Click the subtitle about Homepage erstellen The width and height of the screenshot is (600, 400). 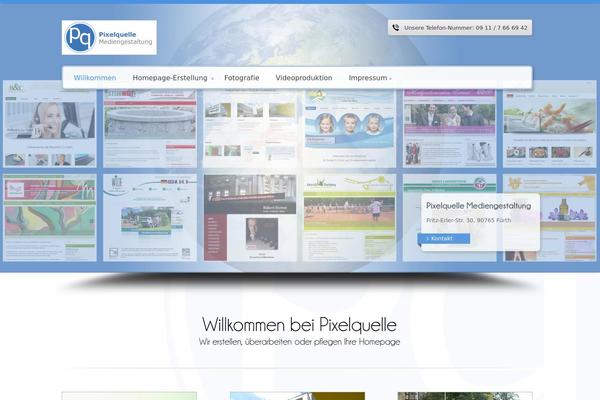point(299,342)
